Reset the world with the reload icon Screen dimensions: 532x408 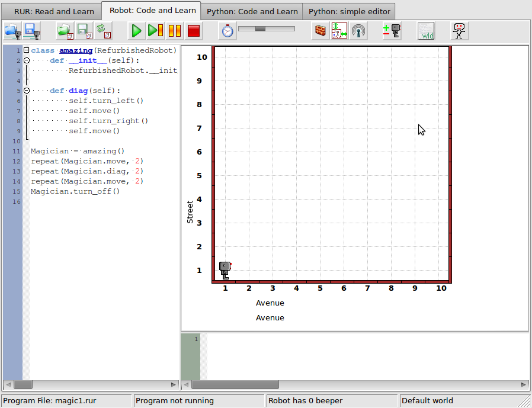tap(104, 31)
